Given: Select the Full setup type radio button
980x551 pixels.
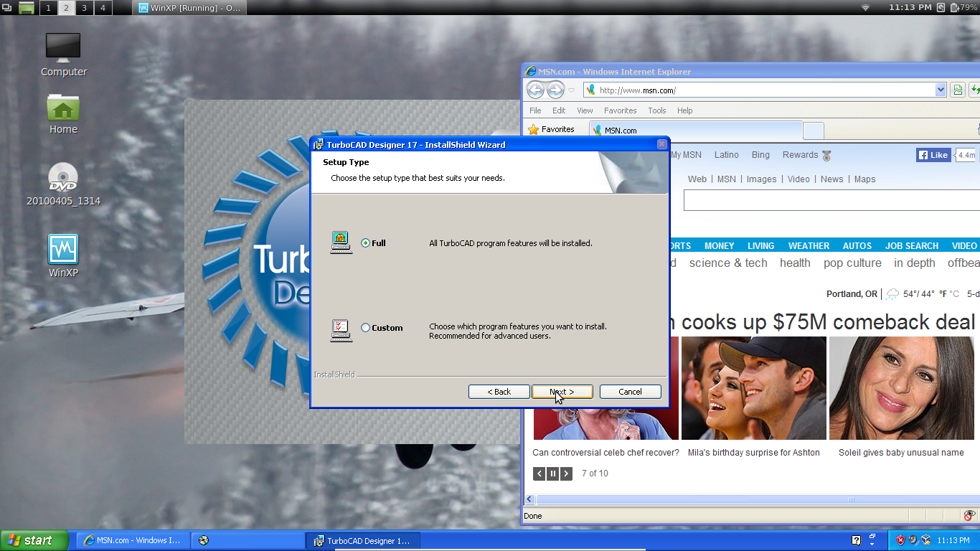Looking at the screenshot, I should (x=366, y=243).
